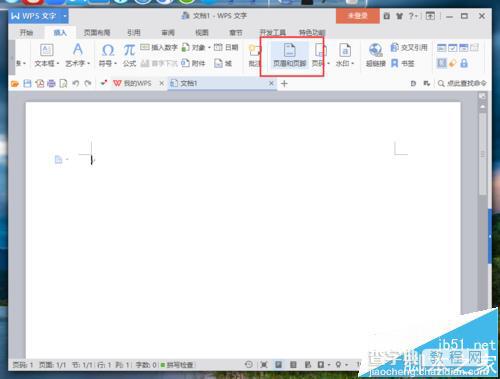This screenshot has height=379, width=500.
Task: Open the help question mark dropdown
Action: [413, 16]
